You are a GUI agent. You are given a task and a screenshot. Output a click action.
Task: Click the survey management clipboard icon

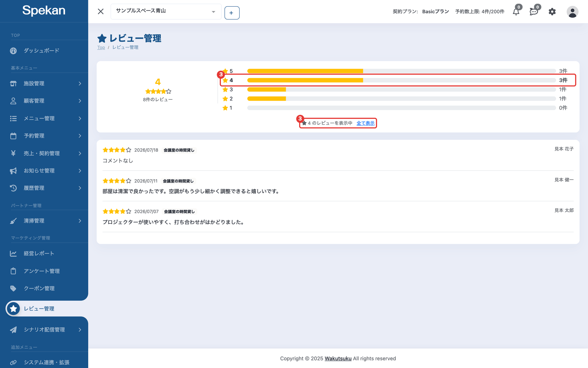coord(13,271)
